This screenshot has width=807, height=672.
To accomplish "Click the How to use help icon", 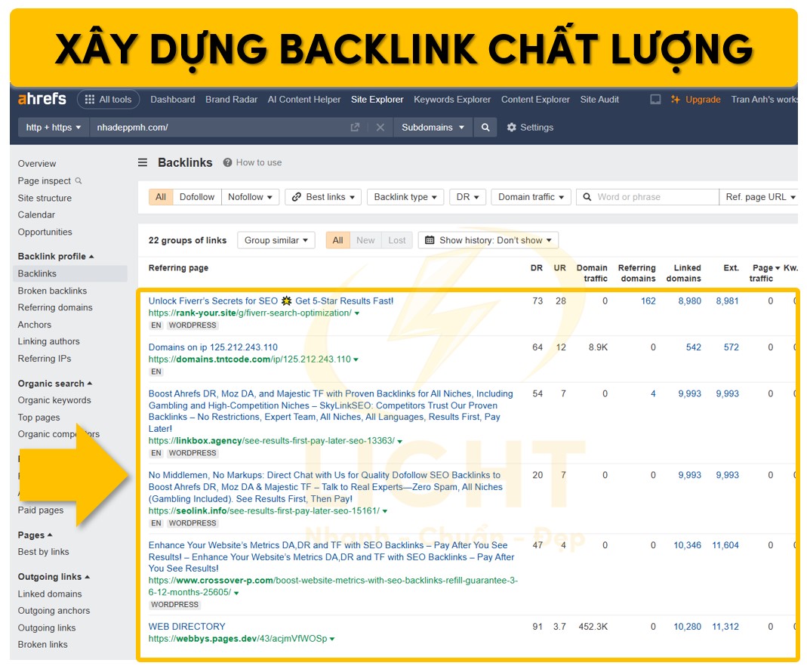I will pos(227,163).
